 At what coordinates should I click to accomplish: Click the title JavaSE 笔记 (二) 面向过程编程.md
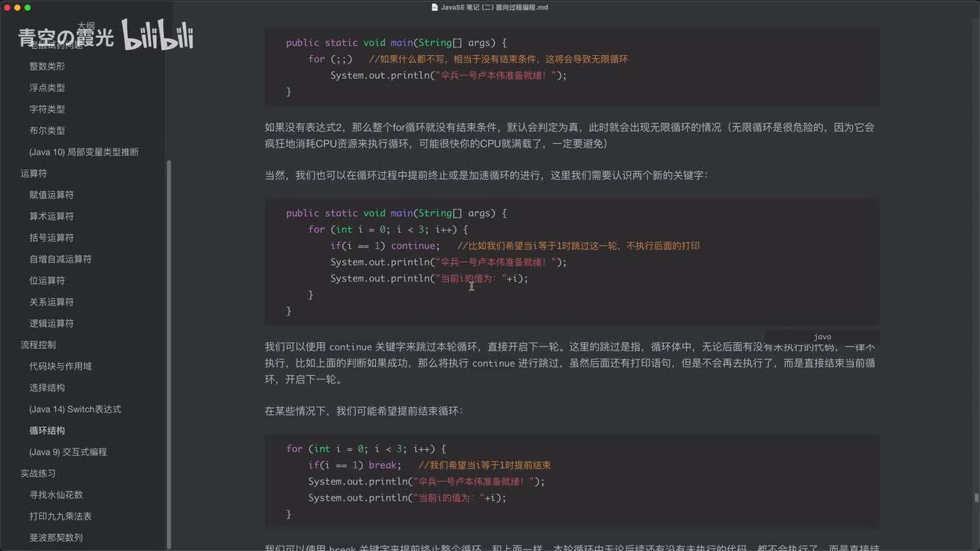pyautogui.click(x=495, y=8)
